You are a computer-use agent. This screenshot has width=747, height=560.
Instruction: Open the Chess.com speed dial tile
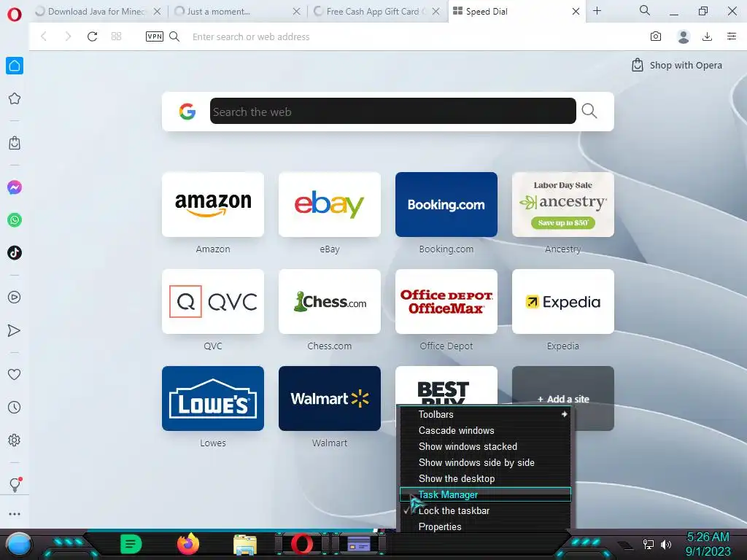(330, 301)
